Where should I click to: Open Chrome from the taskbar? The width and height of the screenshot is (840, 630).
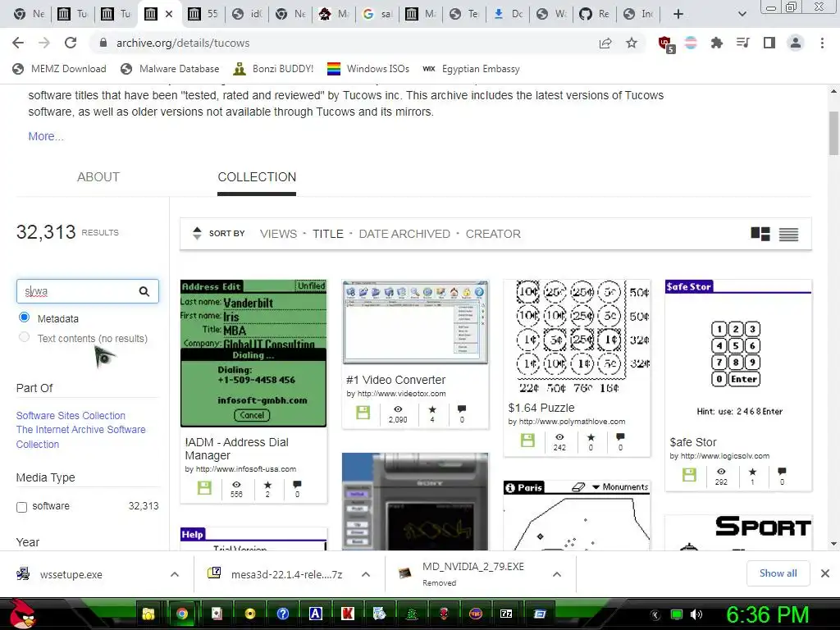tap(182, 614)
